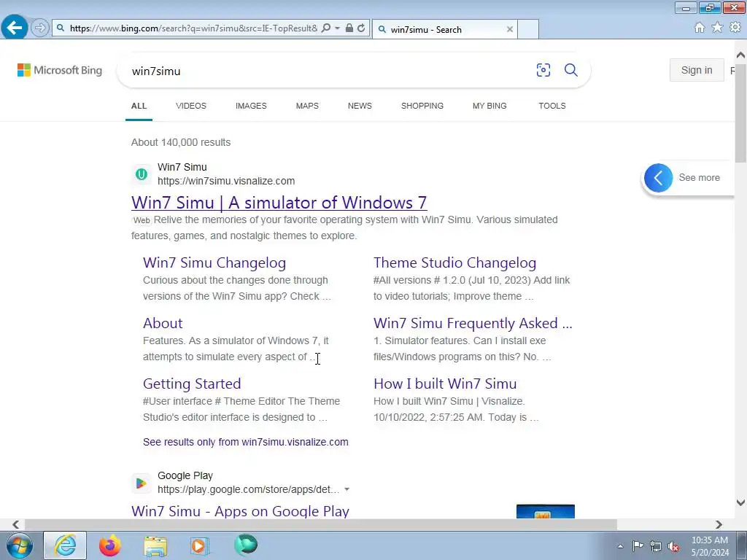Click the Win7 Simu site favicon
Screen dimensions: 747x560
click(x=142, y=174)
